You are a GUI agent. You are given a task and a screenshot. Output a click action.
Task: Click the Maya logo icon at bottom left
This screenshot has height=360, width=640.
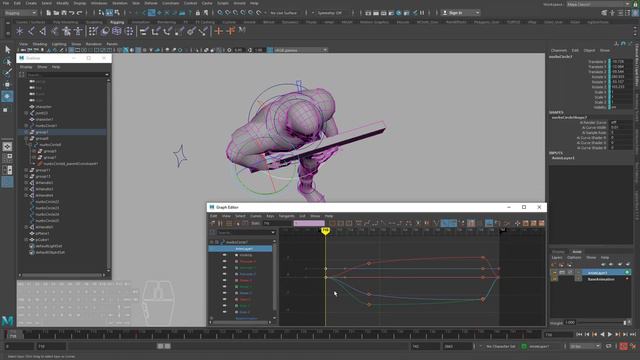[x=7, y=321]
